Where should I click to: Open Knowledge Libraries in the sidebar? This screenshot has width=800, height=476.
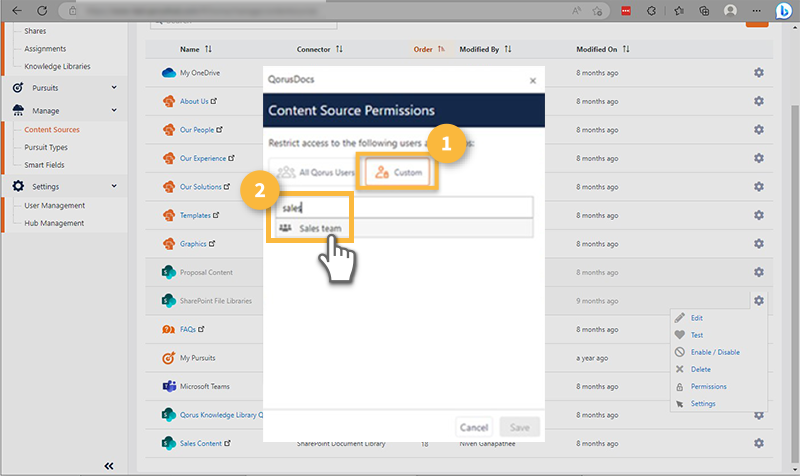(57, 66)
